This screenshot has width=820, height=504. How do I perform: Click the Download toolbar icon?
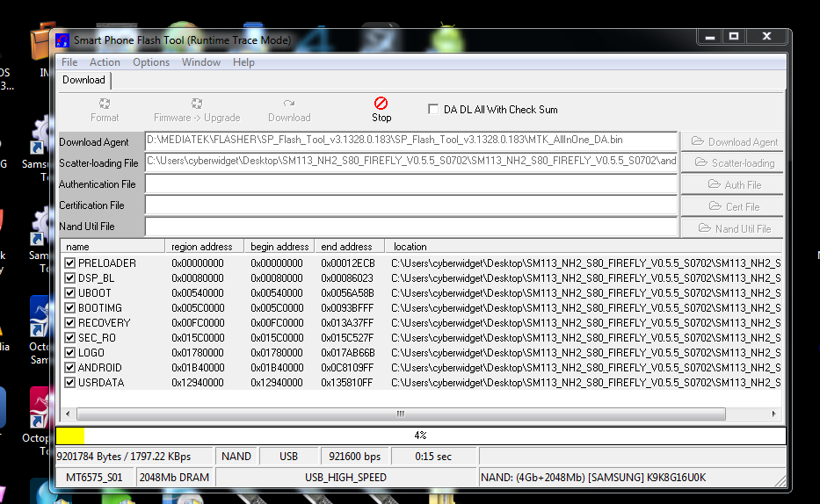289,104
